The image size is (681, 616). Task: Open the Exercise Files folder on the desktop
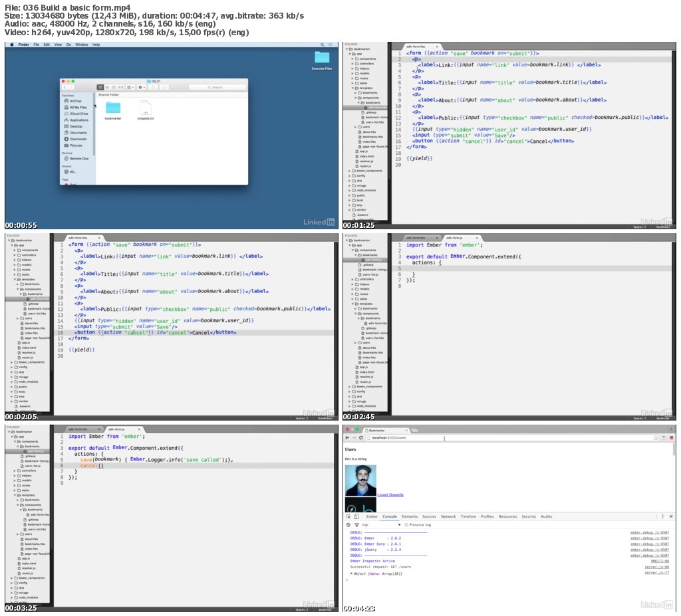(322, 60)
